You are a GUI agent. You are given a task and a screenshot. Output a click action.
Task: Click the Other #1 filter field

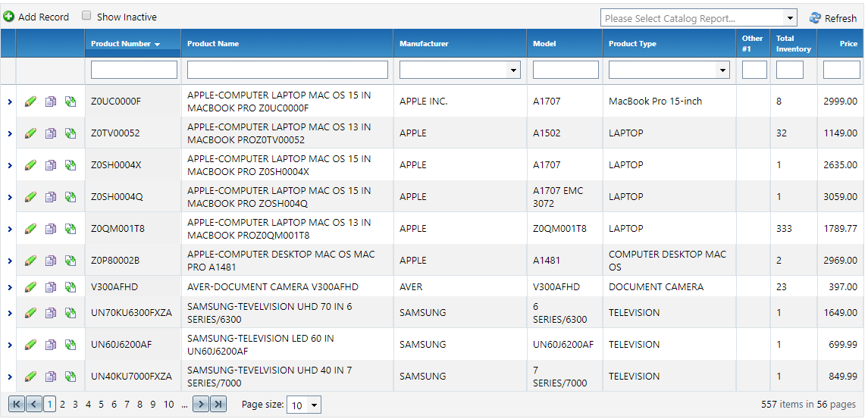tap(754, 70)
